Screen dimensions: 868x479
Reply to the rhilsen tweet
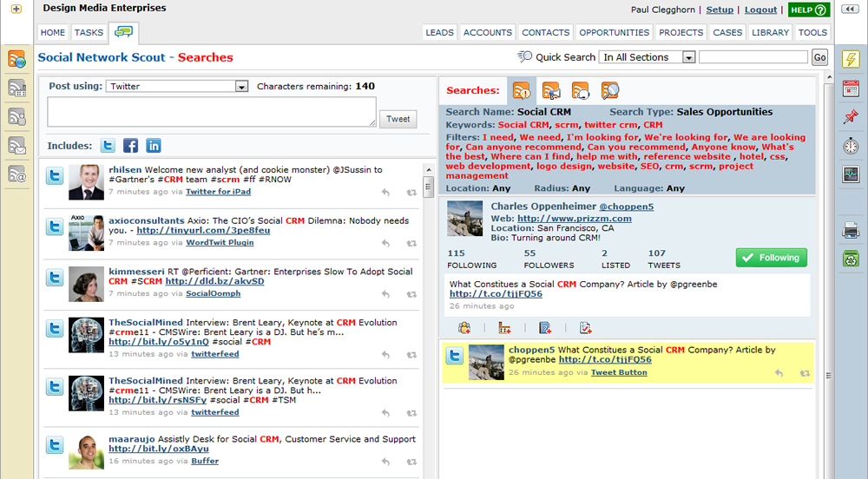(x=386, y=193)
